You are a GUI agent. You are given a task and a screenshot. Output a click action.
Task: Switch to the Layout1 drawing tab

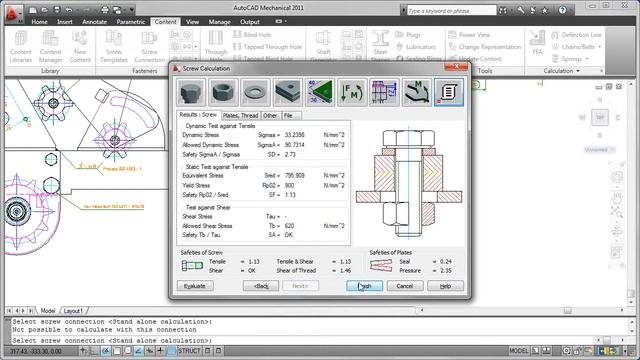tap(73, 311)
